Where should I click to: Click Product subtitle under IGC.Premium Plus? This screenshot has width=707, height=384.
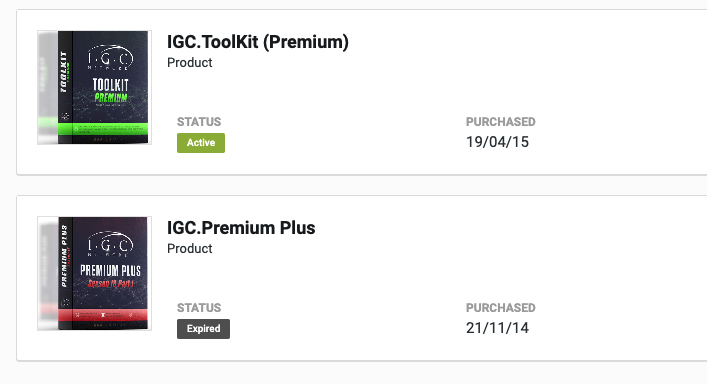click(x=189, y=249)
